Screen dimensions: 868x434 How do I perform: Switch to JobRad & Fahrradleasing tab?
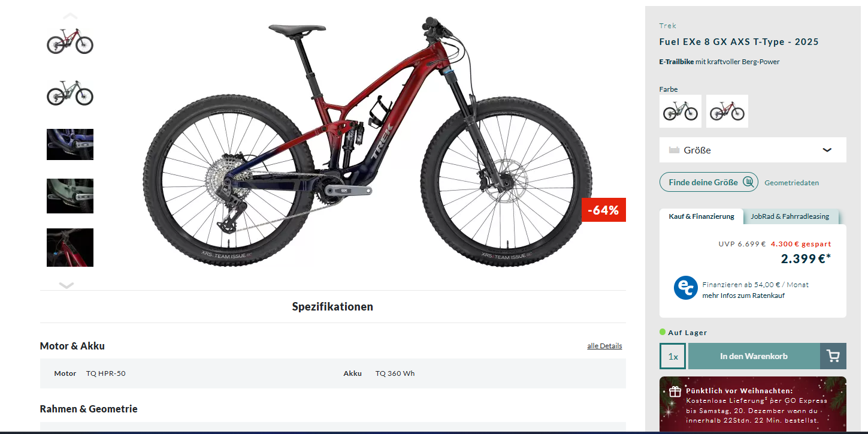(x=790, y=216)
